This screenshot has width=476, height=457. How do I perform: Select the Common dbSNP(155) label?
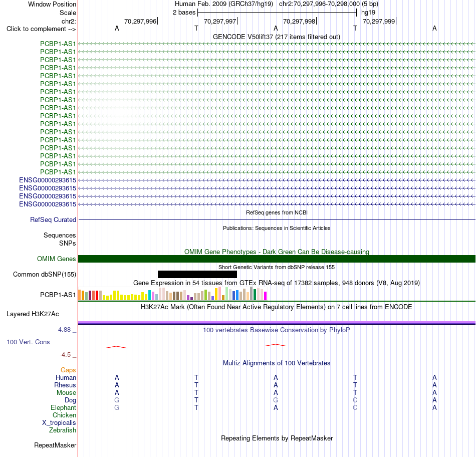(44, 274)
